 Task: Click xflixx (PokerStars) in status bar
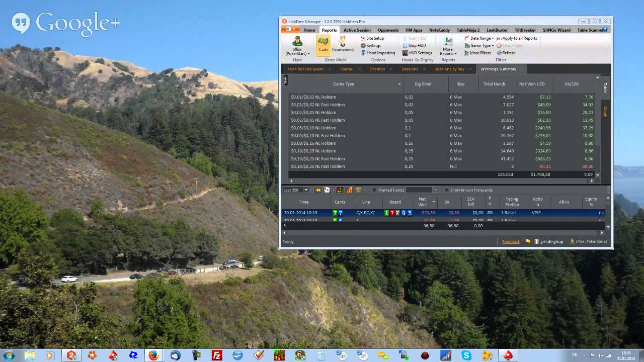pyautogui.click(x=588, y=242)
